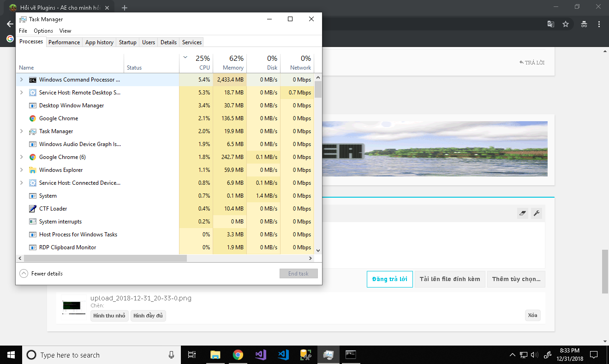This screenshot has height=364, width=609.
Task: Click the Thêm tùy chọn... button
Action: tap(516, 279)
